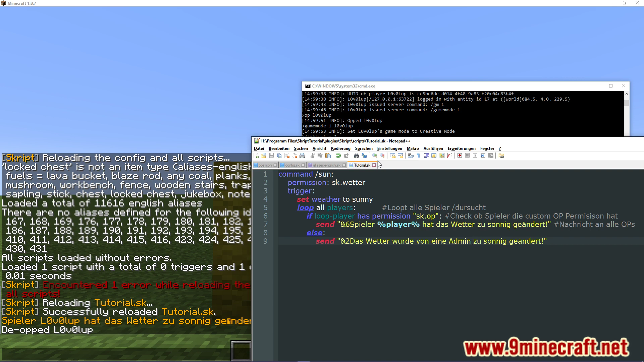This screenshot has height=362, width=644.
Task: Click cmd.exe title bar icon
Action: 308,86
